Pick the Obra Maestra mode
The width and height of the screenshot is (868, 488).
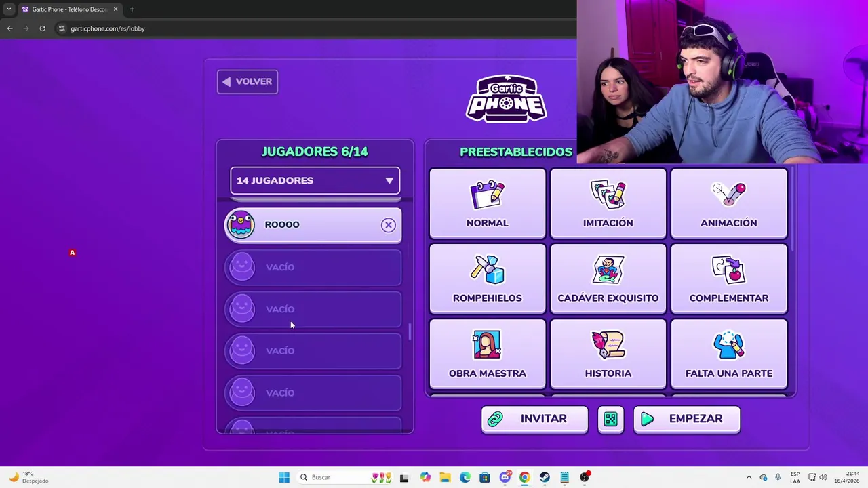[x=487, y=353]
